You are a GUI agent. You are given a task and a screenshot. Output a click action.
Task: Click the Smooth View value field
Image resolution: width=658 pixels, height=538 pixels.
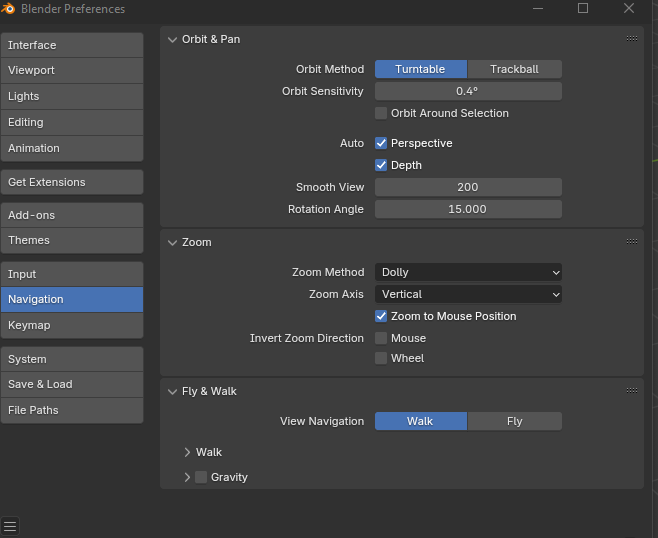(468, 187)
